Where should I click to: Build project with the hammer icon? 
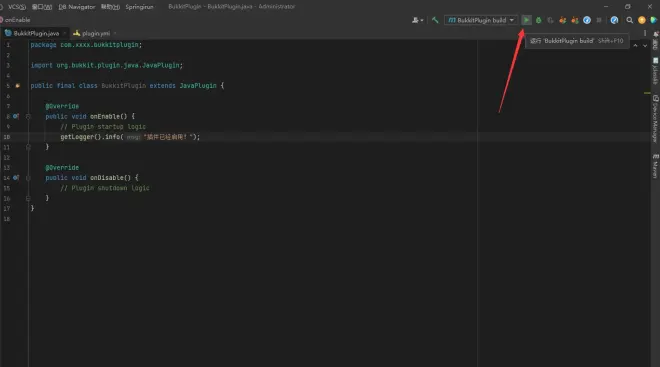pyautogui.click(x=435, y=20)
